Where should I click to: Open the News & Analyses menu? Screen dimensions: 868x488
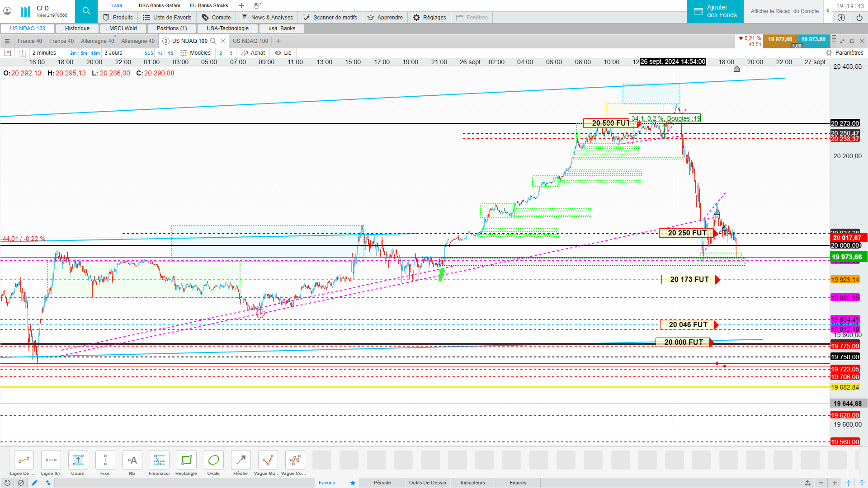(x=267, y=18)
